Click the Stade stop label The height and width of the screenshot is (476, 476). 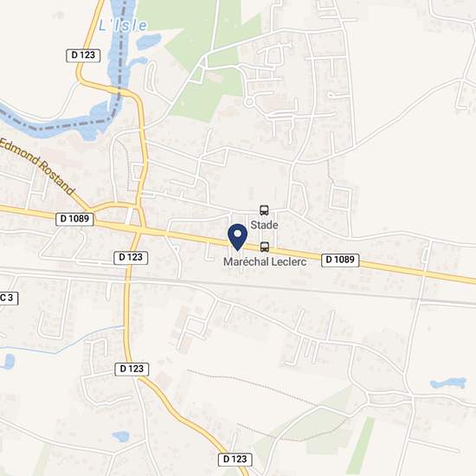coord(264,225)
